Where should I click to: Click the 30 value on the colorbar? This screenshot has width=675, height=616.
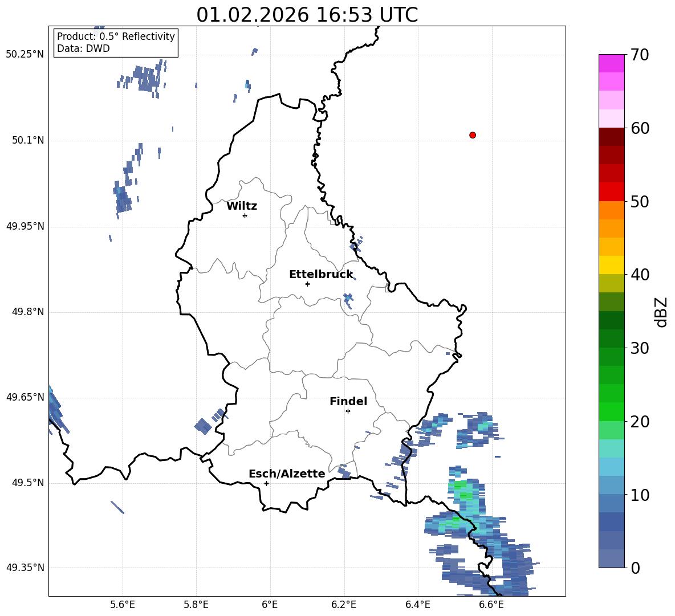(x=639, y=348)
